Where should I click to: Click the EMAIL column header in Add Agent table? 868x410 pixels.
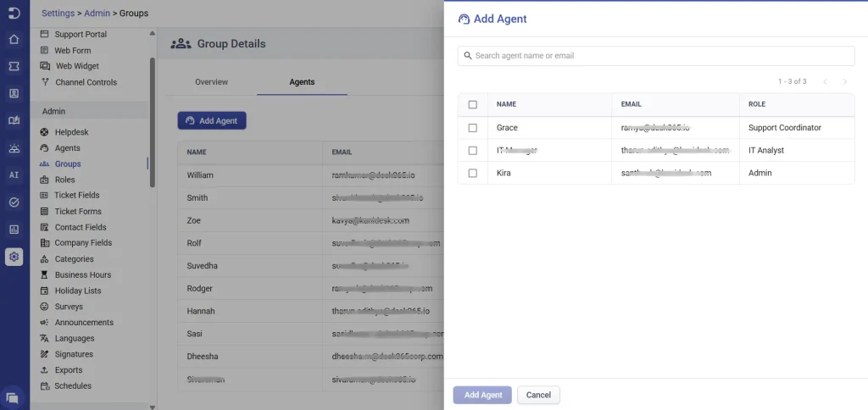631,104
